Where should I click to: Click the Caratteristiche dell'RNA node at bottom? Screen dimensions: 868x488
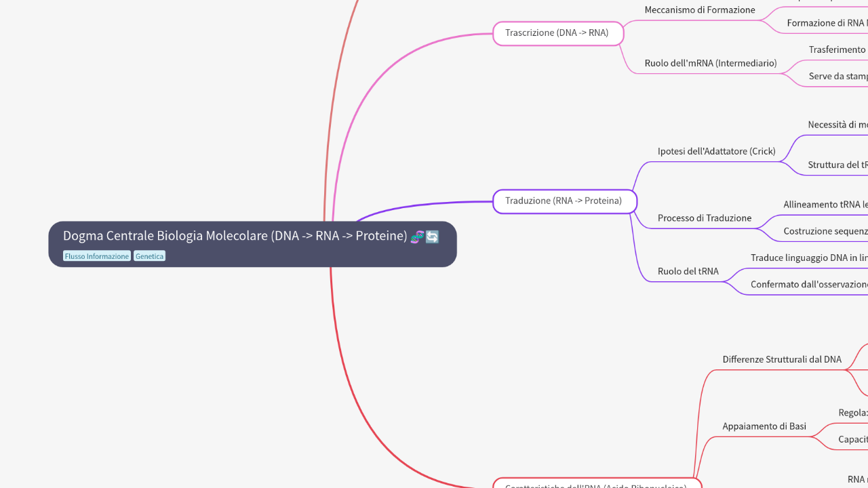(597, 484)
